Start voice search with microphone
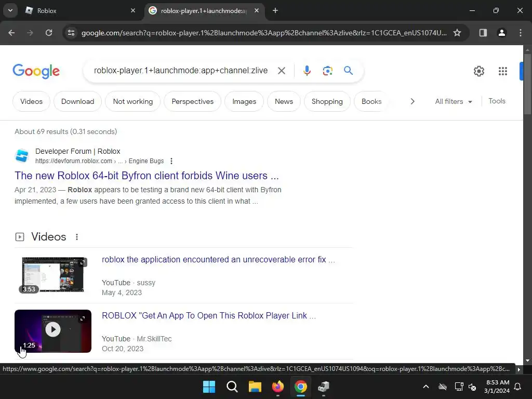This screenshot has width=532, height=399. pyautogui.click(x=307, y=71)
